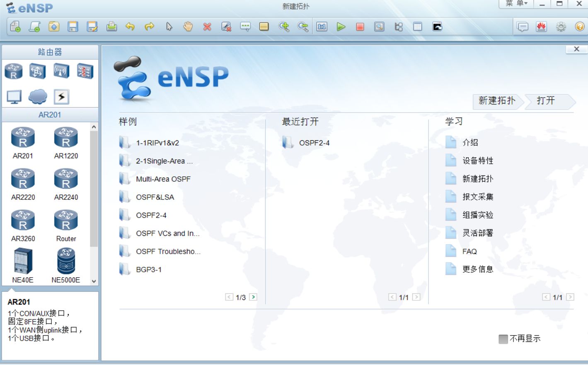Select the NE40E device
Screen dimensions: 588x365
click(23, 266)
